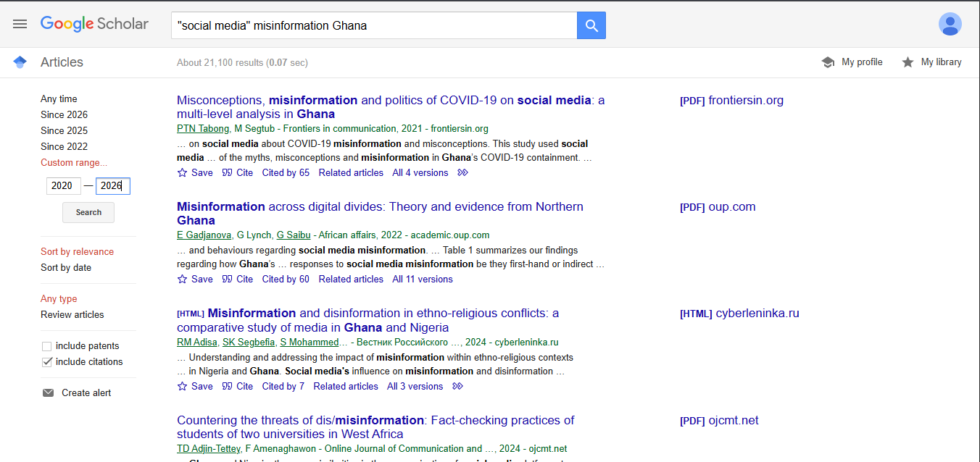Click the start year field showing 2020

coord(64,186)
